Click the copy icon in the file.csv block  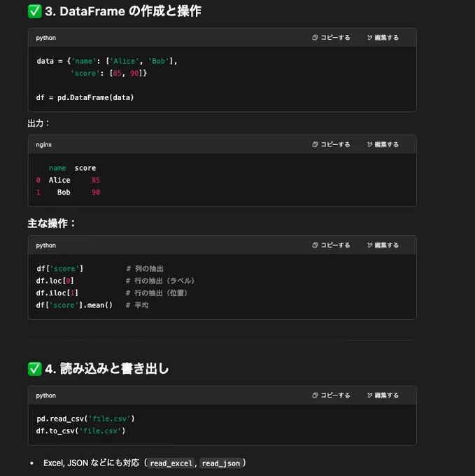point(315,395)
